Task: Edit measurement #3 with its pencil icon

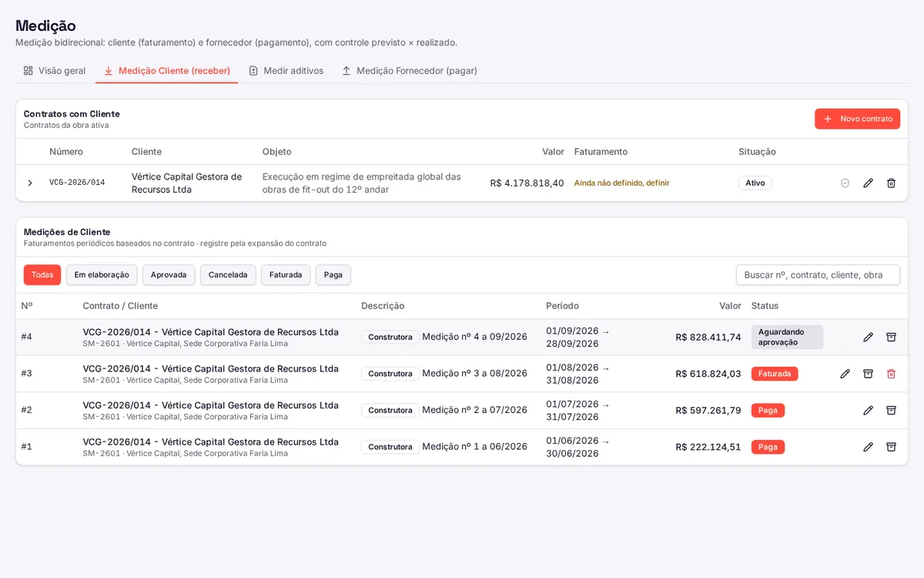Action: pyautogui.click(x=845, y=374)
